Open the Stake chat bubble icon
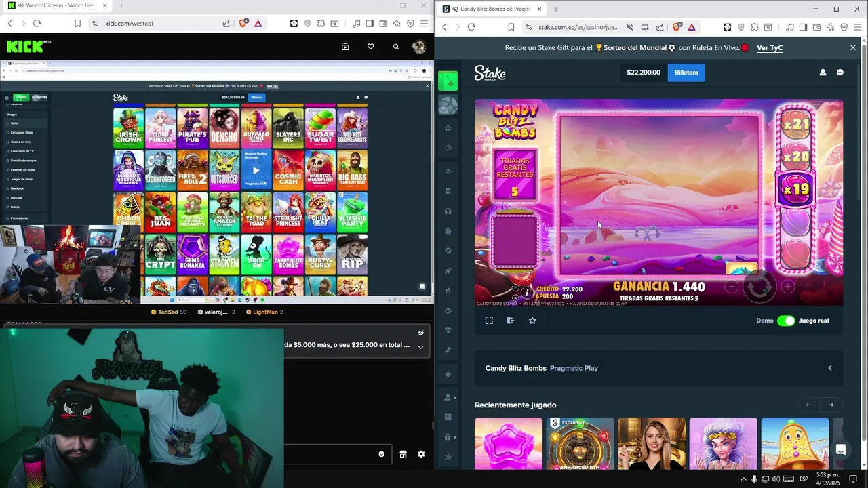This screenshot has height=488, width=868. point(840,73)
